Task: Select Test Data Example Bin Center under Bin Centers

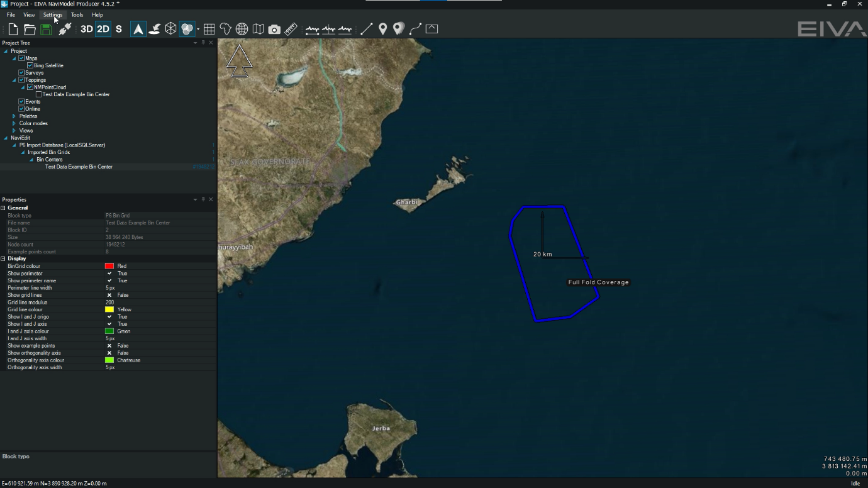Action: tap(77, 167)
